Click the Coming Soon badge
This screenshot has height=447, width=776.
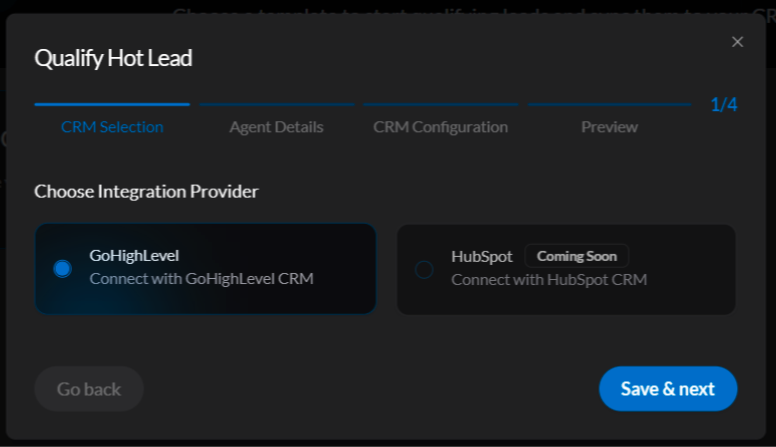[x=576, y=256]
